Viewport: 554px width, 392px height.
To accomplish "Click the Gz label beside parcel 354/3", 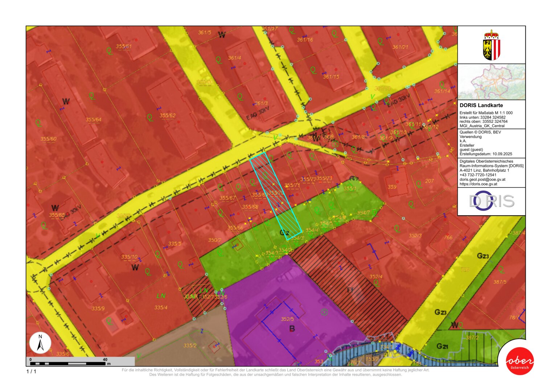I will [284, 233].
